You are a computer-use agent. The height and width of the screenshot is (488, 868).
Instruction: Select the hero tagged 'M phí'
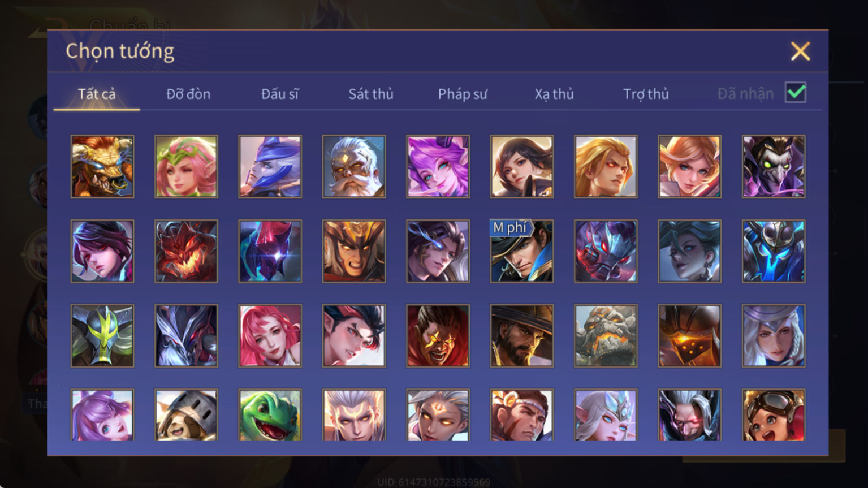pyautogui.click(x=521, y=251)
